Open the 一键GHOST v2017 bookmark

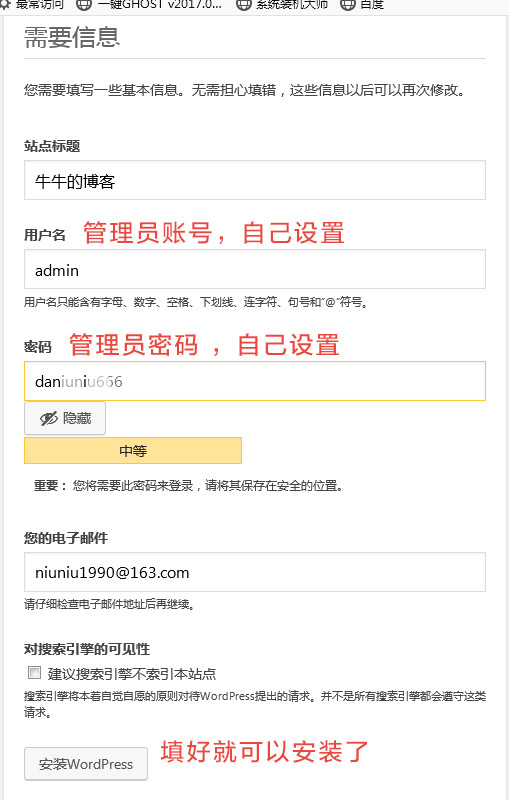coord(160,5)
